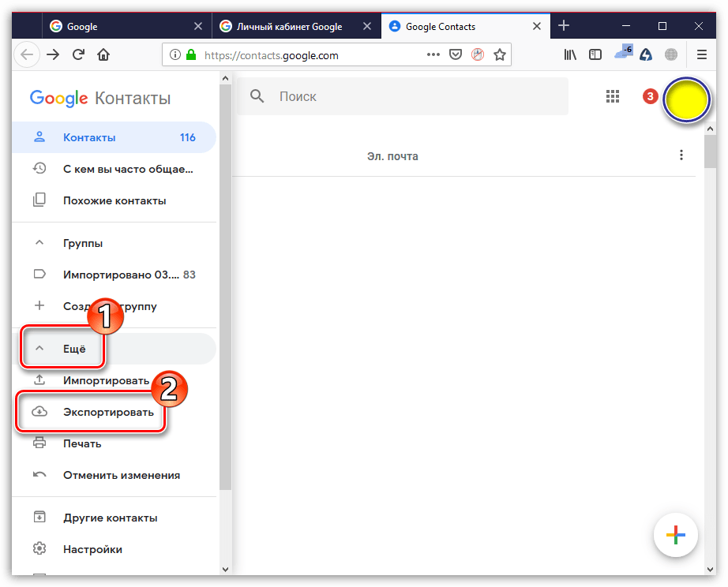The width and height of the screenshot is (728, 587).
Task: Open Settings with the gear icon
Action: (39, 548)
